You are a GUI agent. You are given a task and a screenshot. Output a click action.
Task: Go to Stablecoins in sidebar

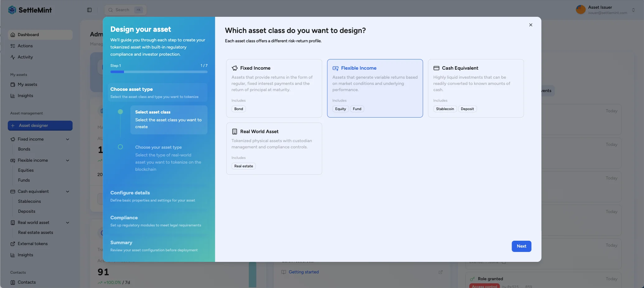click(x=29, y=202)
